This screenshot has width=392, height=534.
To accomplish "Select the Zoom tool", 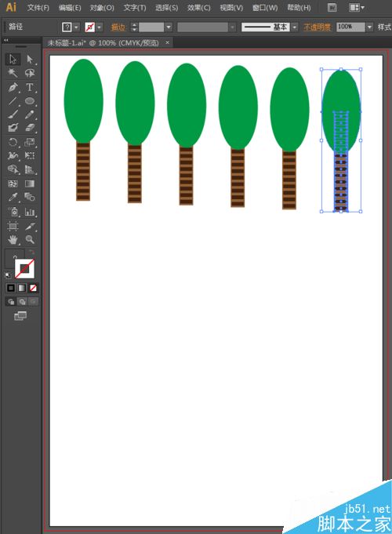I will coord(30,240).
